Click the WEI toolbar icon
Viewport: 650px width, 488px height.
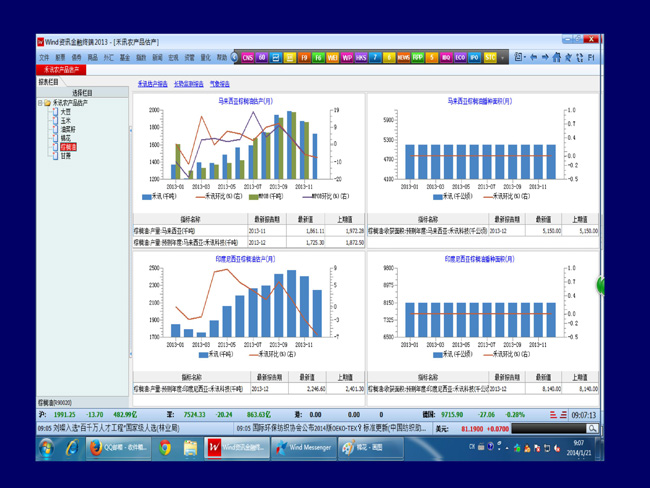[333, 58]
